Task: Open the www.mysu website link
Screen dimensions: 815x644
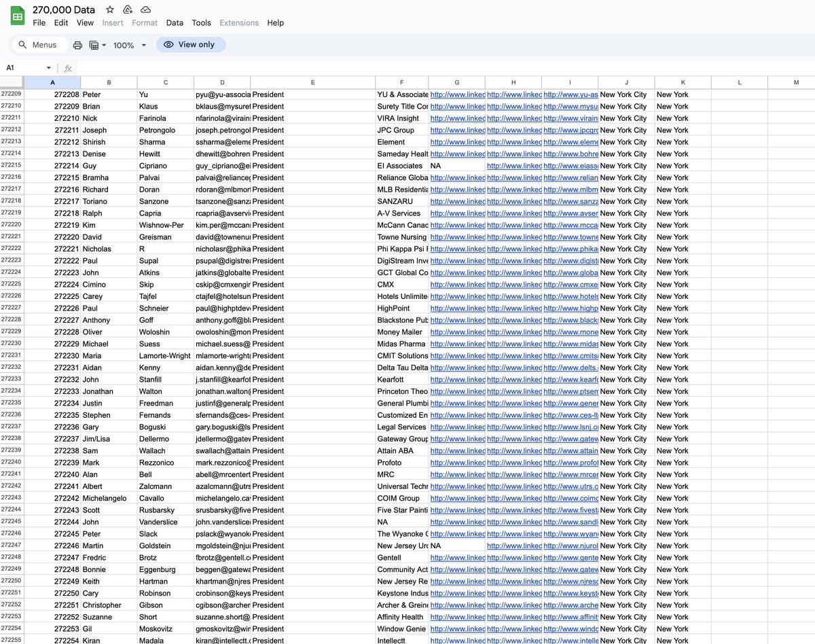Action: [x=570, y=107]
